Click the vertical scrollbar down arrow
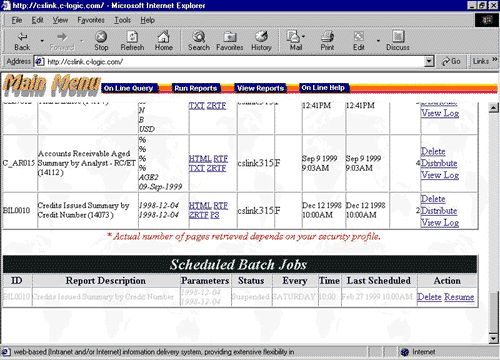The width and height of the screenshot is (500, 360). point(493,339)
